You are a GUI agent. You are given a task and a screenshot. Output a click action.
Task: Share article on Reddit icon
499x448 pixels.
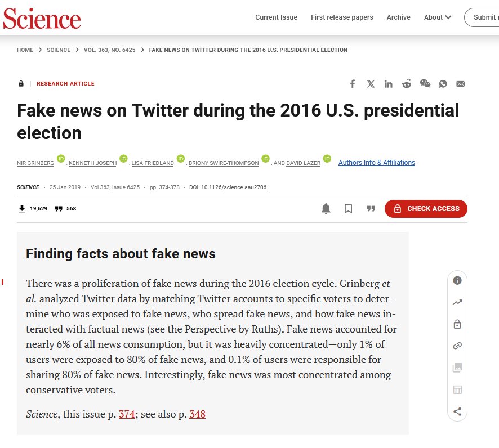pos(407,84)
